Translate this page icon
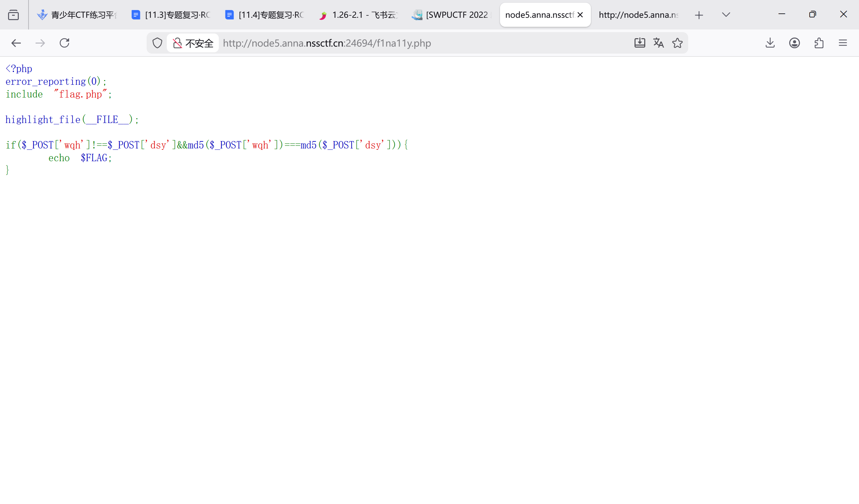 (658, 43)
